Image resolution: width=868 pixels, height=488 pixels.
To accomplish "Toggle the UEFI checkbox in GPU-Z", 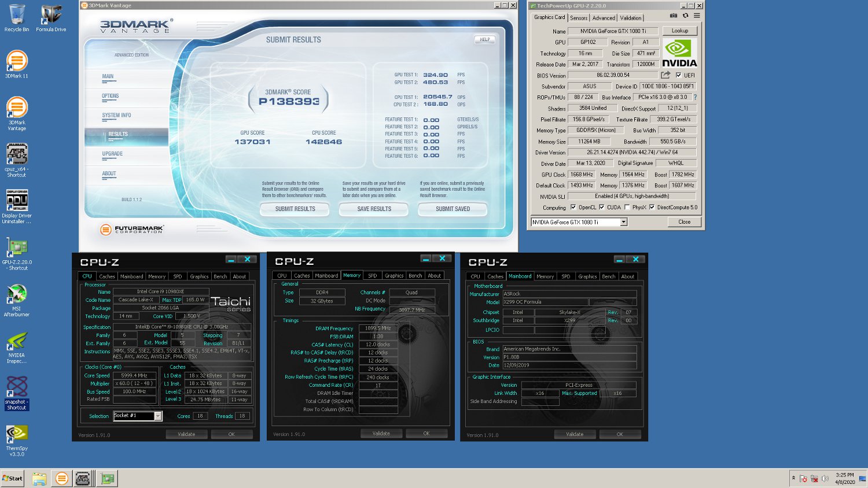I will click(x=678, y=75).
